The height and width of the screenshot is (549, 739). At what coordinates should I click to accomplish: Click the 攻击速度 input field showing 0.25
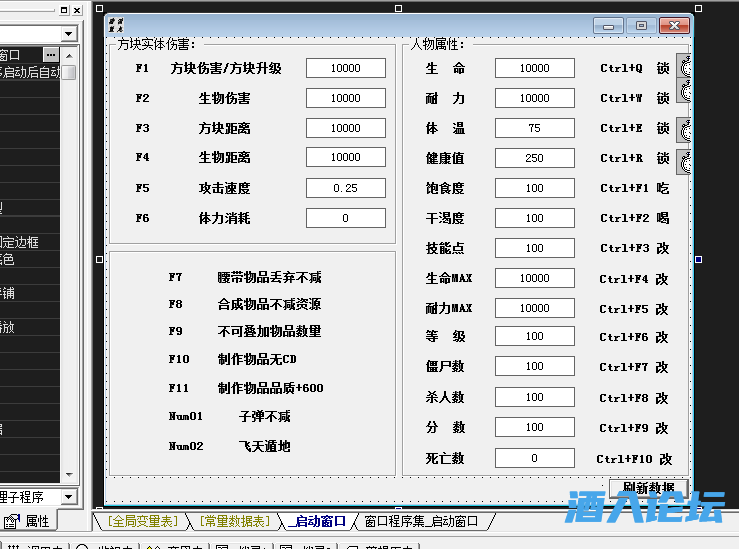pos(345,188)
